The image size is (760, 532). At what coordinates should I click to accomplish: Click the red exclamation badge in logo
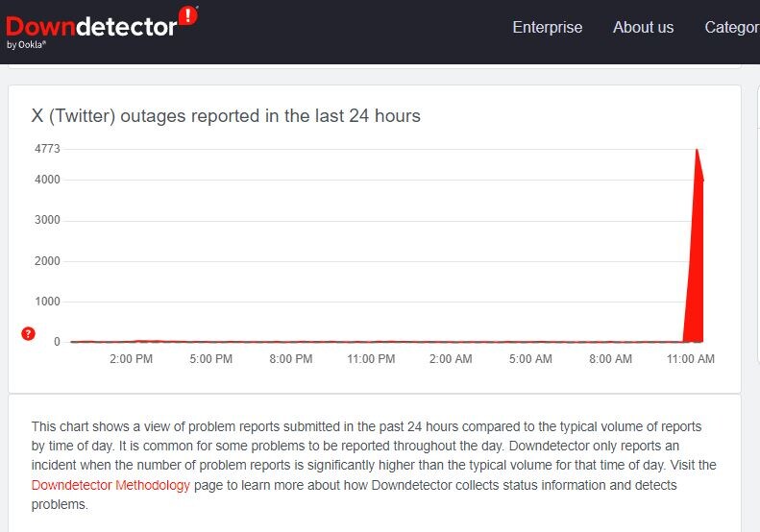pos(188,16)
